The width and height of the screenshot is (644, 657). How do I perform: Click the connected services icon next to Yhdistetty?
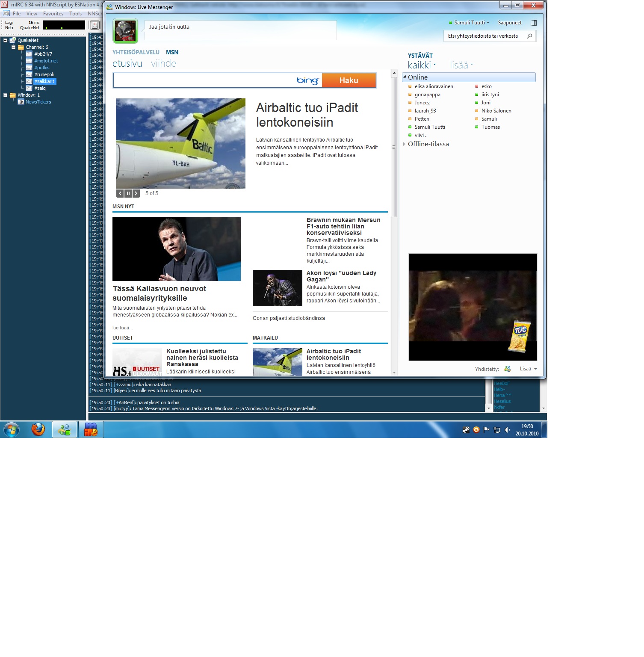tap(508, 369)
